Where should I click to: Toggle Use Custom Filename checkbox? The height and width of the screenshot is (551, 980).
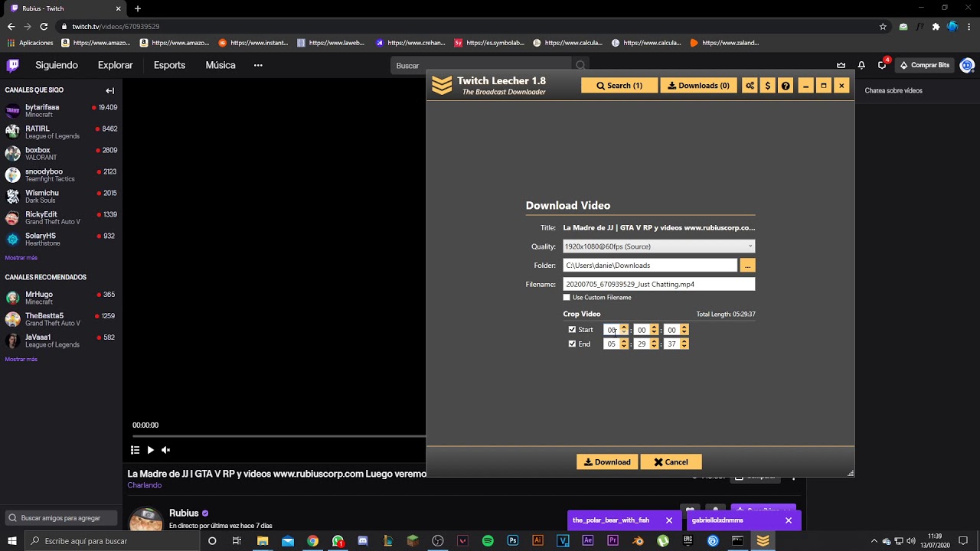tap(567, 297)
